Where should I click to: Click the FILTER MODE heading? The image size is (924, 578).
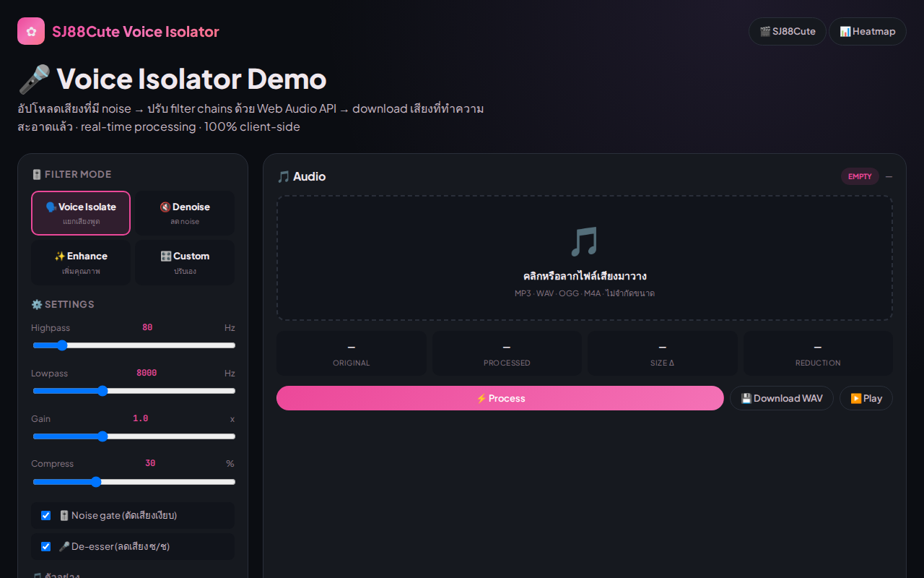coord(71,174)
